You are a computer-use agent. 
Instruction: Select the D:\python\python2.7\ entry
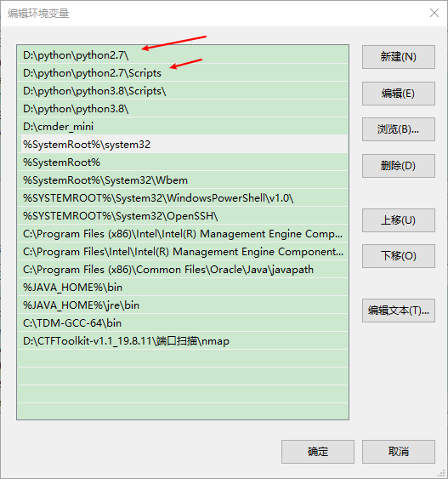pyautogui.click(x=183, y=55)
